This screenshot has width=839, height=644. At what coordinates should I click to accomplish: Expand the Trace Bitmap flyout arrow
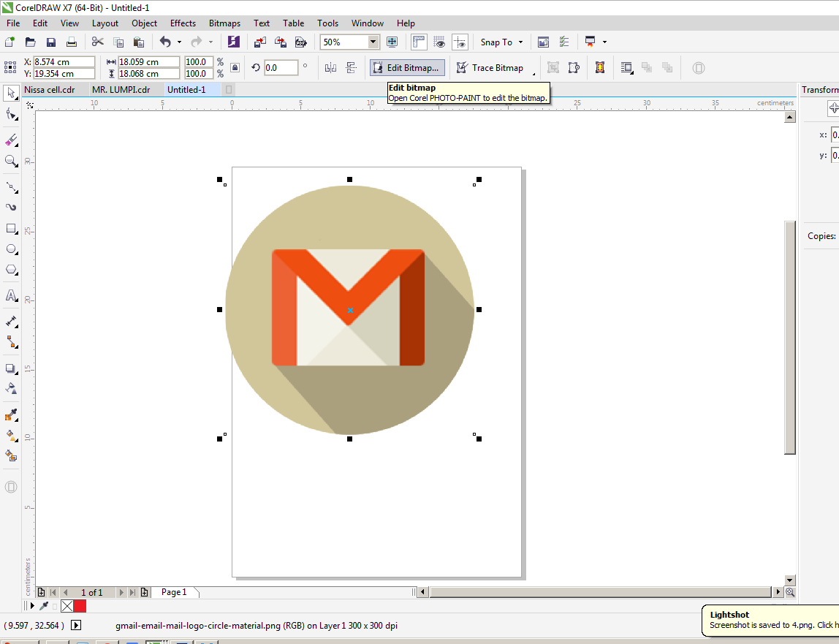[534, 74]
